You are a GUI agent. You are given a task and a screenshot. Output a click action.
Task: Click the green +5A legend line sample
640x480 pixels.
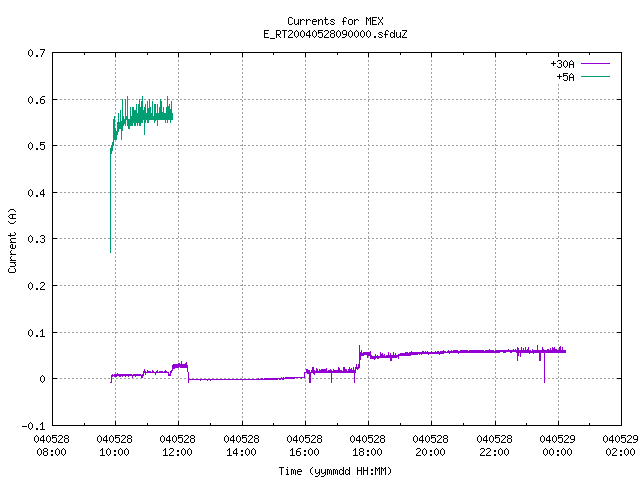(x=595, y=76)
